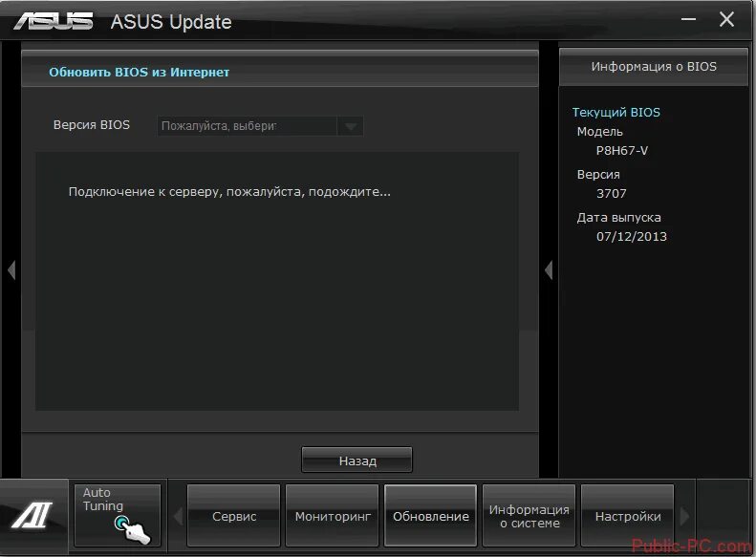Click the model value P8H67-V
Screen dimensions: 756x557
tap(622, 150)
